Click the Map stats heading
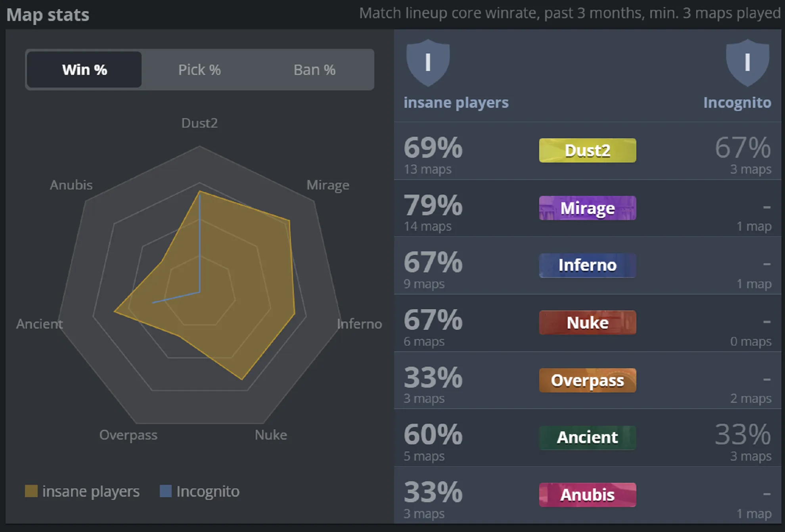The width and height of the screenshot is (785, 532). (x=48, y=15)
